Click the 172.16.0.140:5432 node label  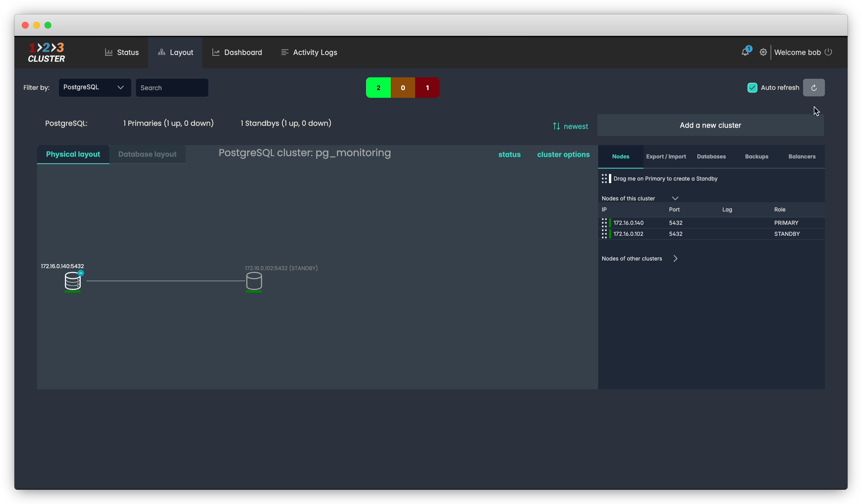[62, 266]
